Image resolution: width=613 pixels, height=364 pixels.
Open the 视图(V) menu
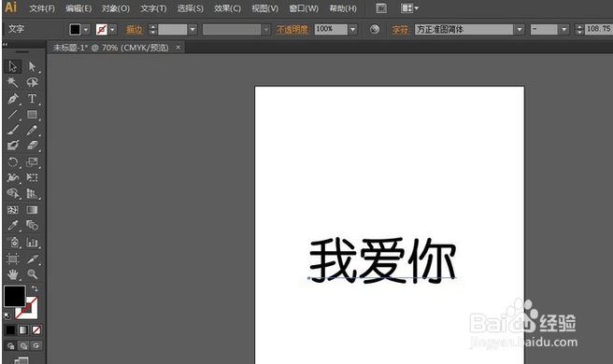tap(265, 8)
